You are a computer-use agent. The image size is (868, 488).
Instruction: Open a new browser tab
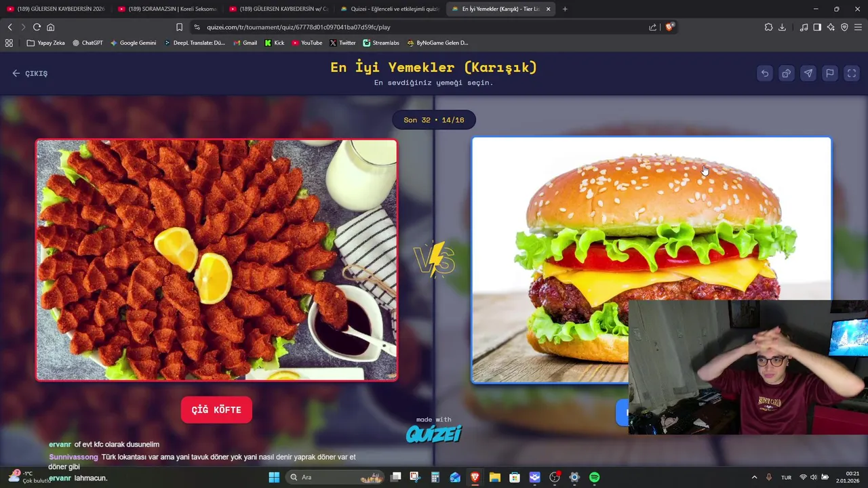pos(565,9)
